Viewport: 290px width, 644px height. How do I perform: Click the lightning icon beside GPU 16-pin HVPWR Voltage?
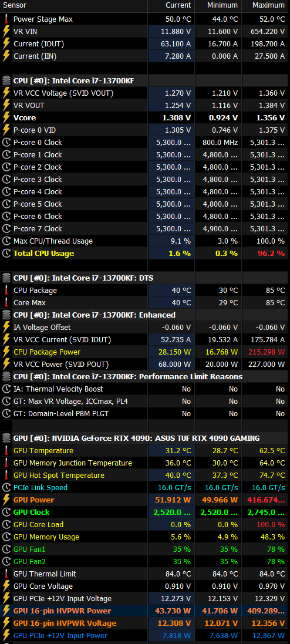point(6,623)
